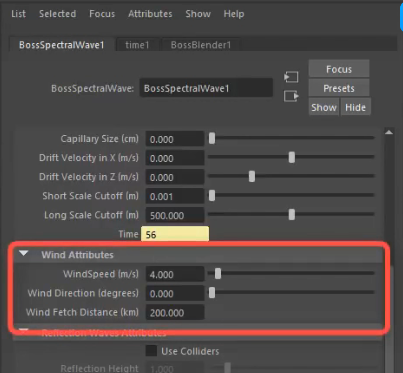Viewport: 403px width, 373px height.
Task: Open the Presets button
Action: [x=339, y=88]
